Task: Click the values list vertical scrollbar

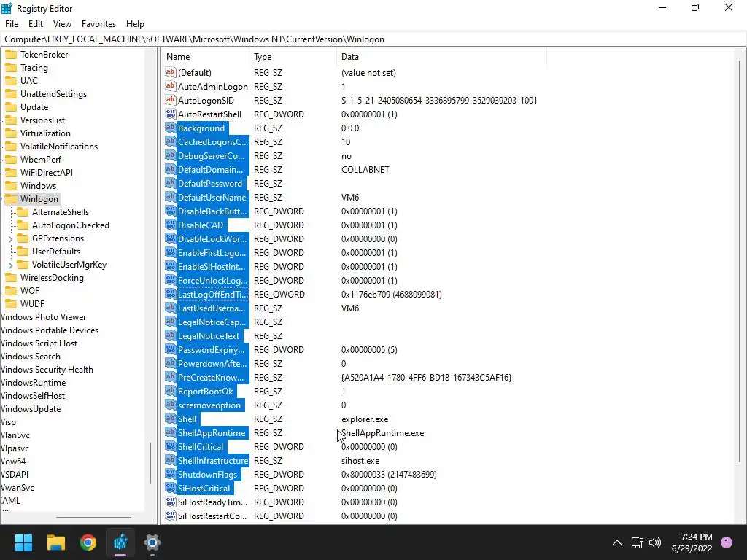Action: pyautogui.click(x=740, y=261)
